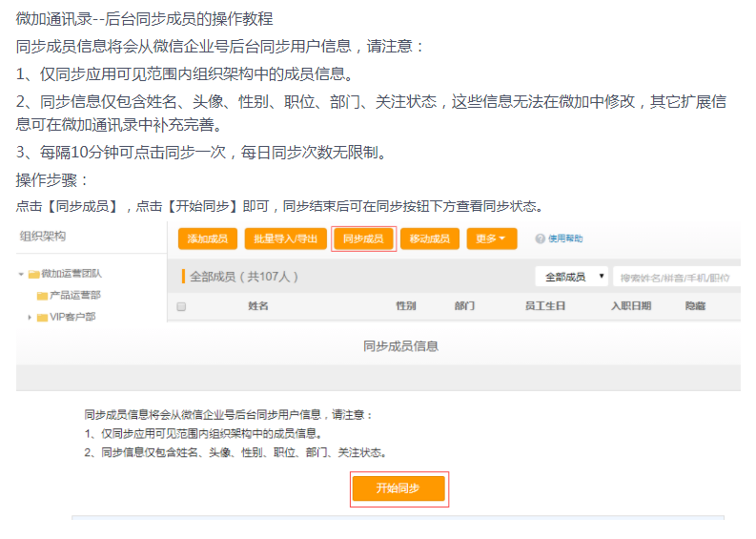This screenshot has height=539, width=756.
Task: Select 产品运营部 in the organization tree
Action: (x=75, y=295)
